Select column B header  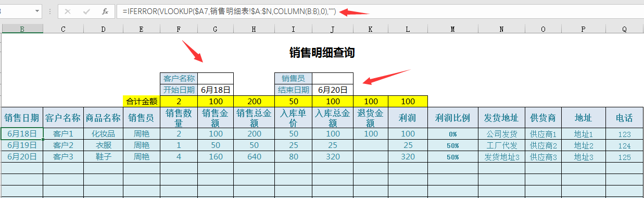pyautogui.click(x=22, y=29)
